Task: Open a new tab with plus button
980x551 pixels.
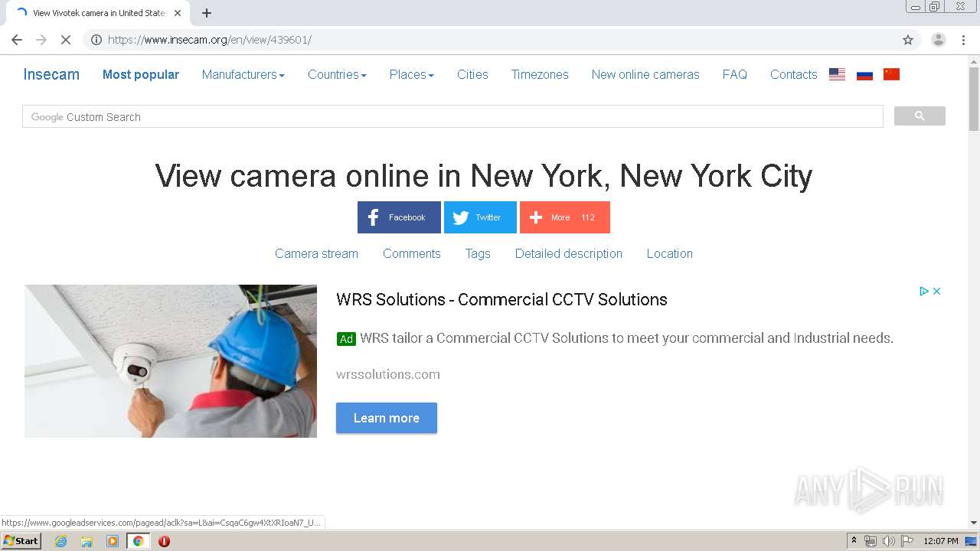Action: 207,13
